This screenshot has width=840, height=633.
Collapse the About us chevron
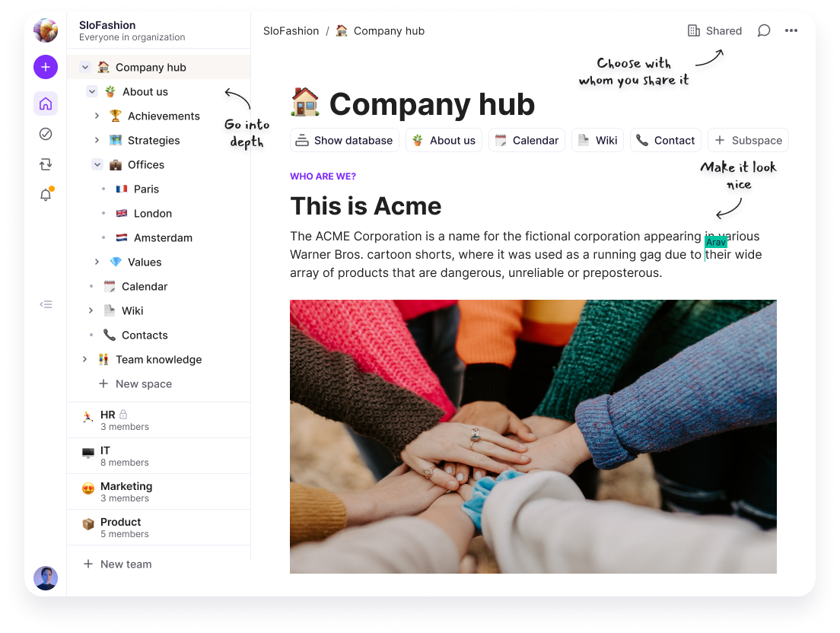[x=92, y=91]
